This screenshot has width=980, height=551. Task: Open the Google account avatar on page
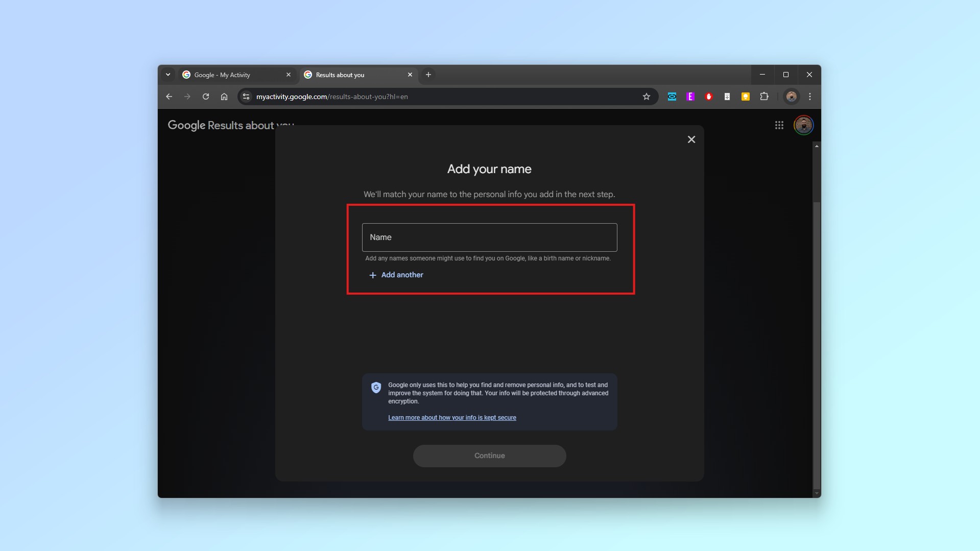coord(803,125)
